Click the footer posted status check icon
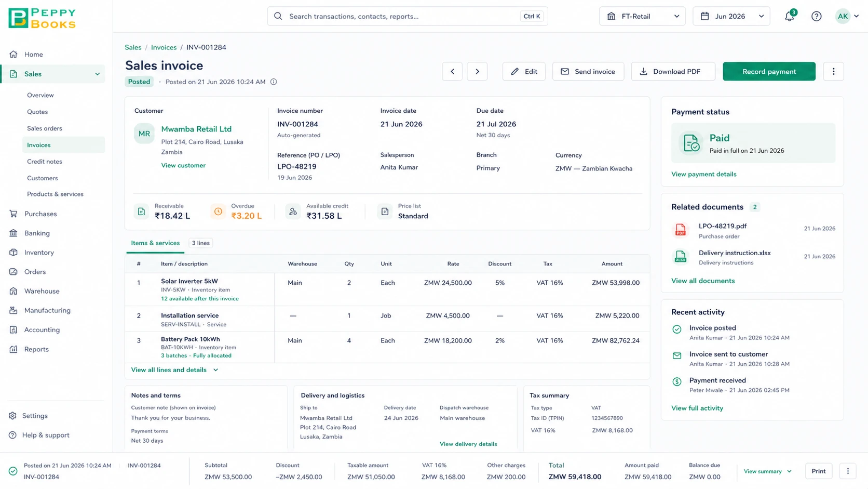The image size is (868, 489). coord(13,471)
